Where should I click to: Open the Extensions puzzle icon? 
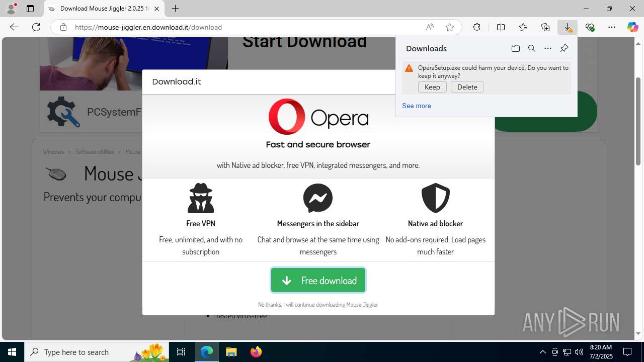pyautogui.click(x=476, y=27)
